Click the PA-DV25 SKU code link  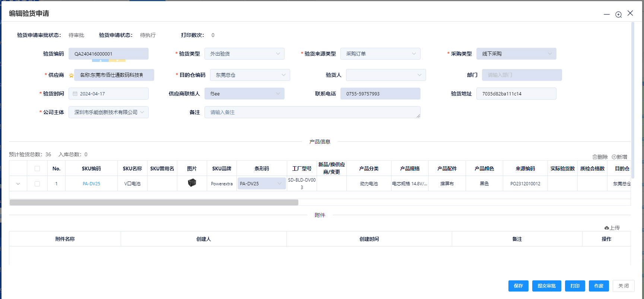(x=91, y=184)
